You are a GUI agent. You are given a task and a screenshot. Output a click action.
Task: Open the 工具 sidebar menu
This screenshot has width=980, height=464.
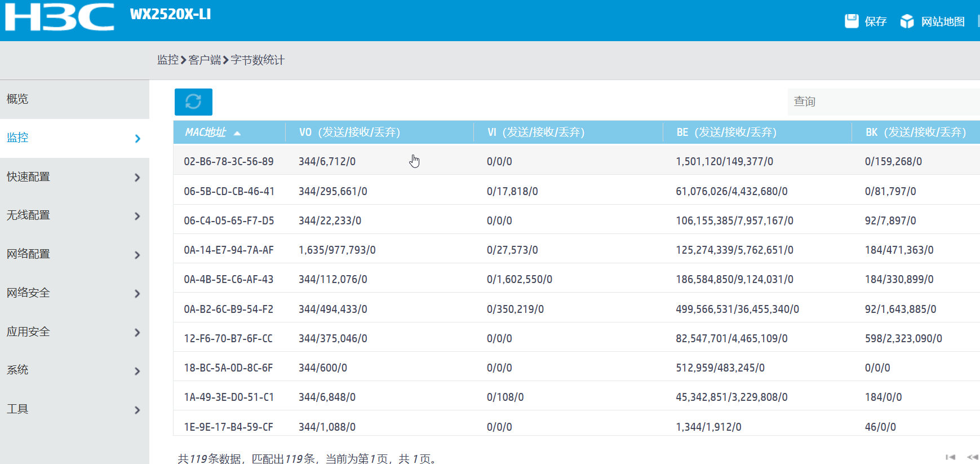17,409
